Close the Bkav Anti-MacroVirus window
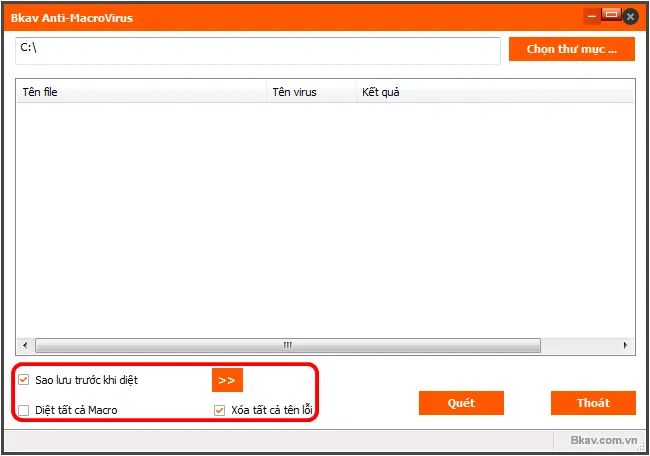Screen dimensions: 650x456 click(x=629, y=16)
